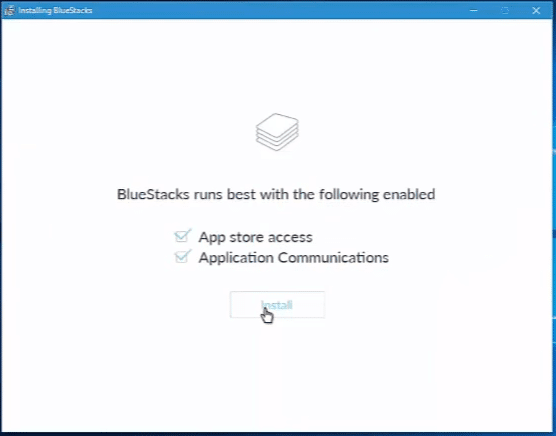Minimize the Installing BlueStacks window
The width and height of the screenshot is (556, 436).
[x=473, y=10]
